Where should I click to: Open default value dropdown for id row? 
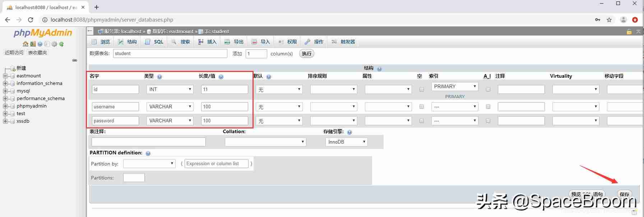pyautogui.click(x=279, y=89)
